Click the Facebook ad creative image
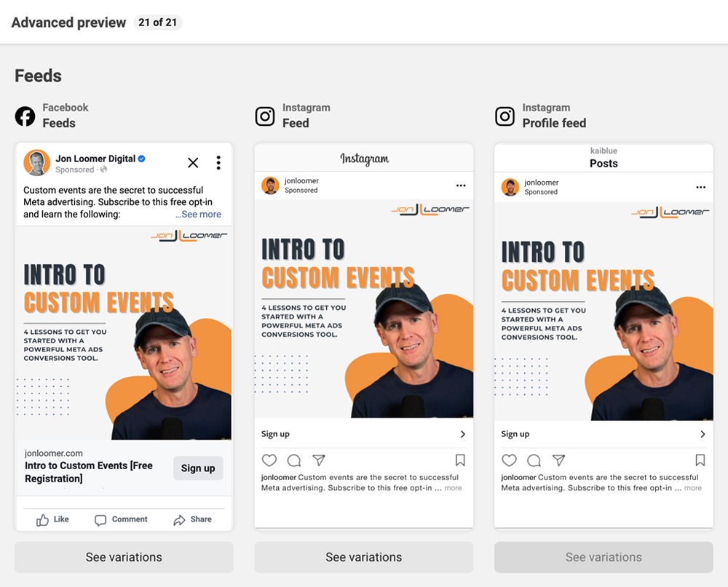 (x=124, y=333)
